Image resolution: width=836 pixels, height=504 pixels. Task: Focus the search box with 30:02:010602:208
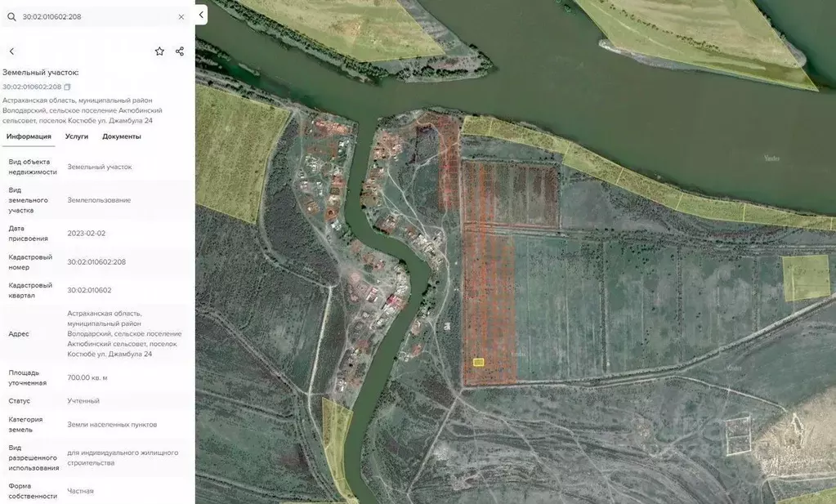(94, 16)
